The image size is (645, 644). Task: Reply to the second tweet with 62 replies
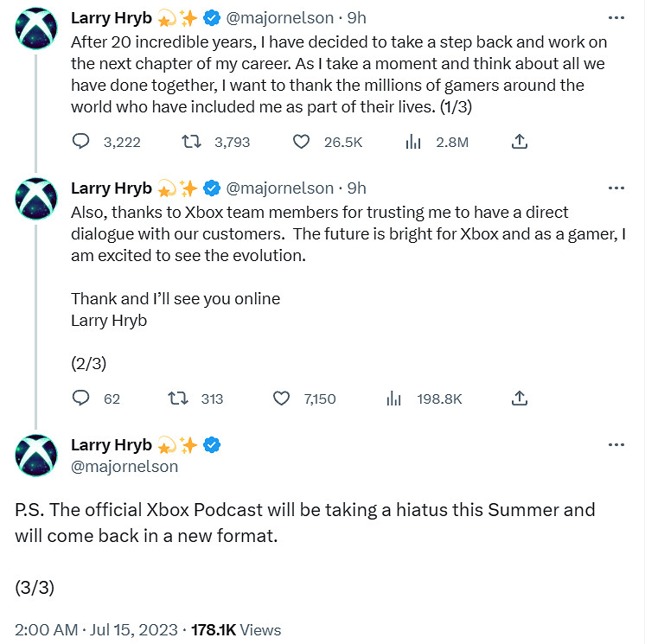click(x=80, y=399)
